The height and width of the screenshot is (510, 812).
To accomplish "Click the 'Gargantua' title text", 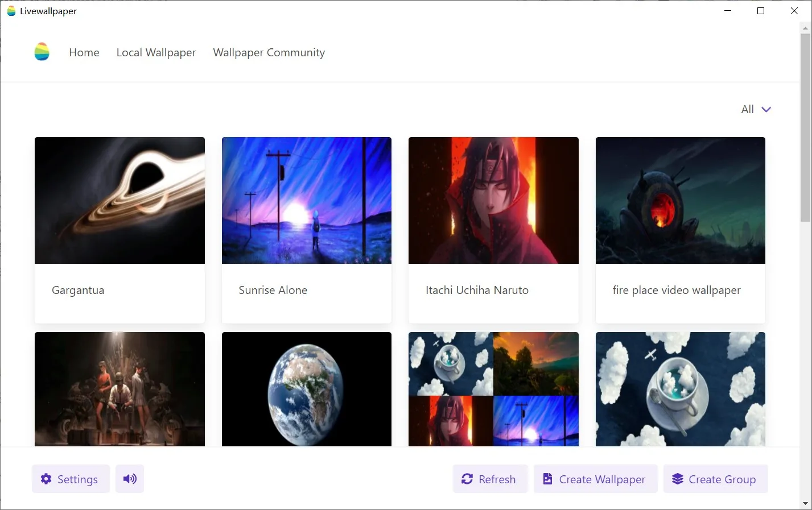I will [78, 290].
